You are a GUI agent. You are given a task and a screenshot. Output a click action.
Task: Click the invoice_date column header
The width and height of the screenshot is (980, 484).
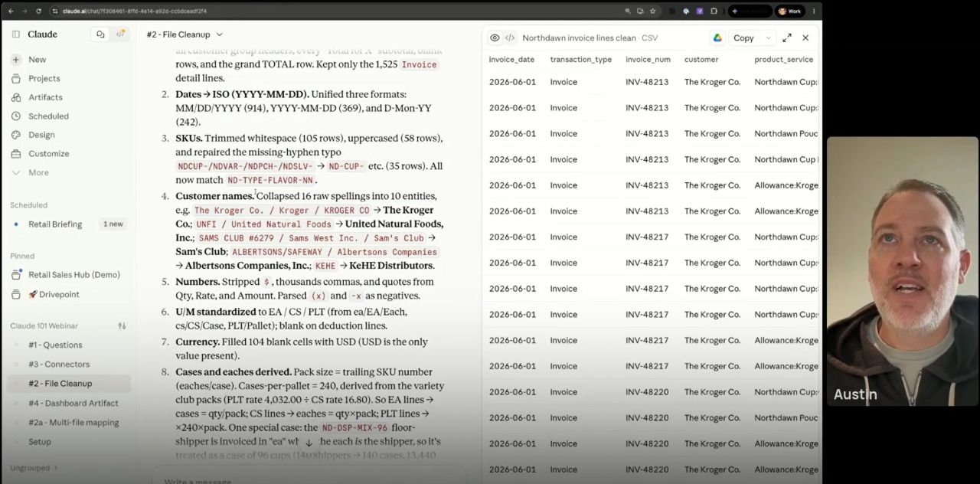point(511,60)
